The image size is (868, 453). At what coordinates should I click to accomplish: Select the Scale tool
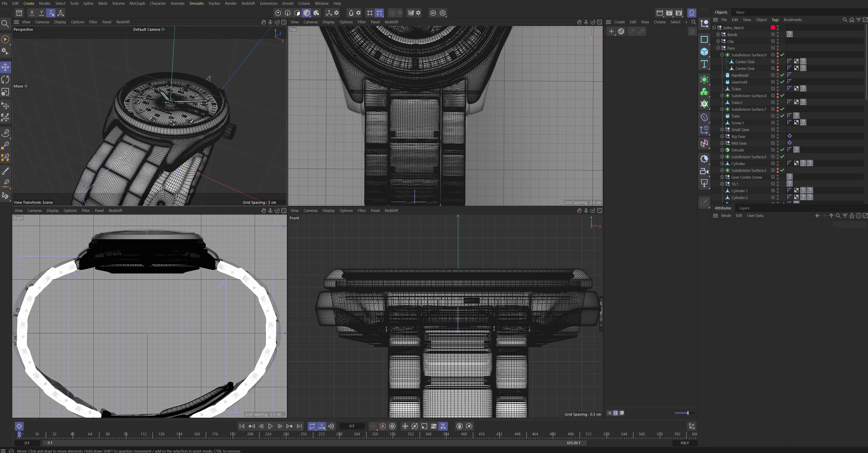5,92
